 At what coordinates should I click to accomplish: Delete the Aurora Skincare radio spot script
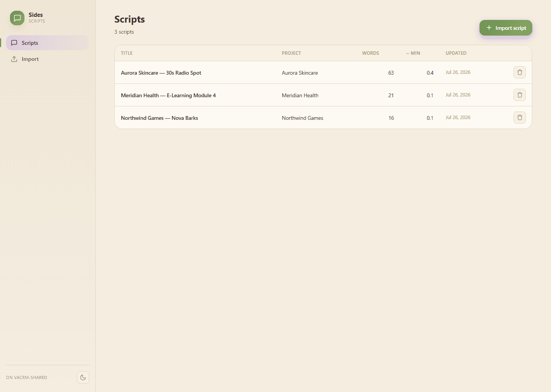(x=519, y=72)
